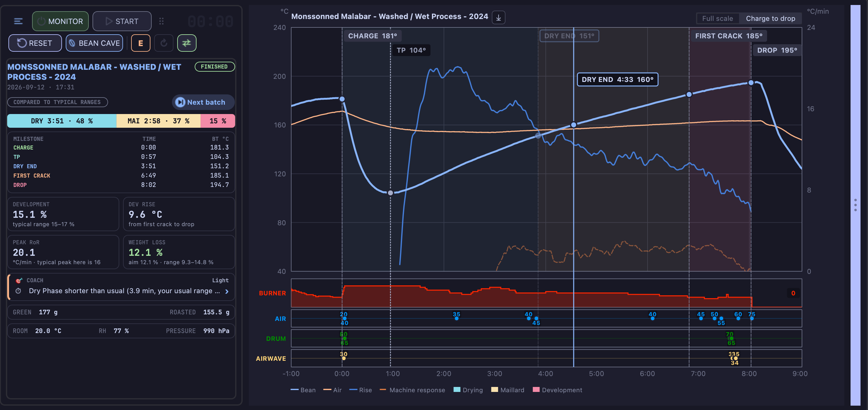Click the FINISHED status badge

pos(214,67)
